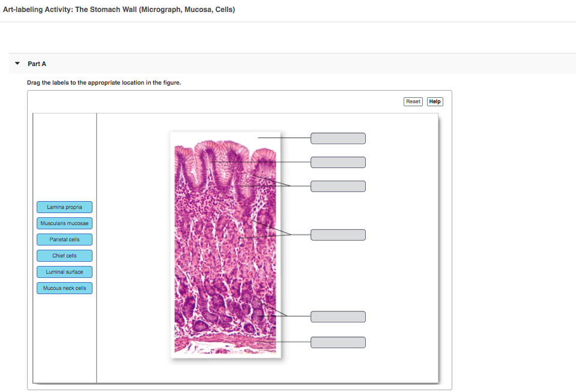Click the Part A heading text
The width and height of the screenshot is (576, 392).
(37, 64)
